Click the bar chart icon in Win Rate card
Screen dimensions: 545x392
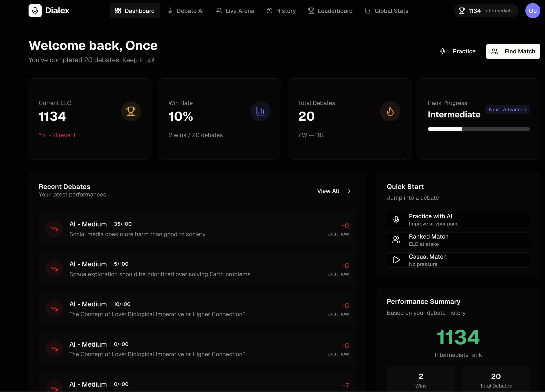pos(260,111)
